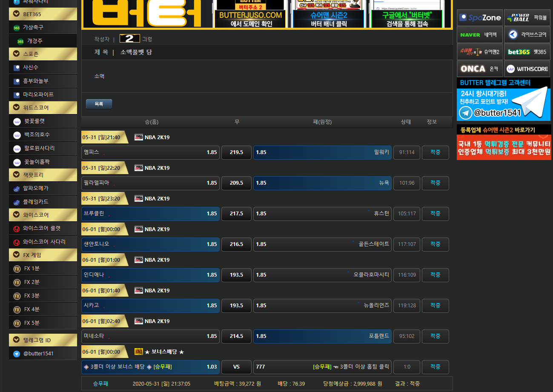
Task: Click the 가상축구 sidebar icon
Action: pyautogui.click(x=17, y=28)
